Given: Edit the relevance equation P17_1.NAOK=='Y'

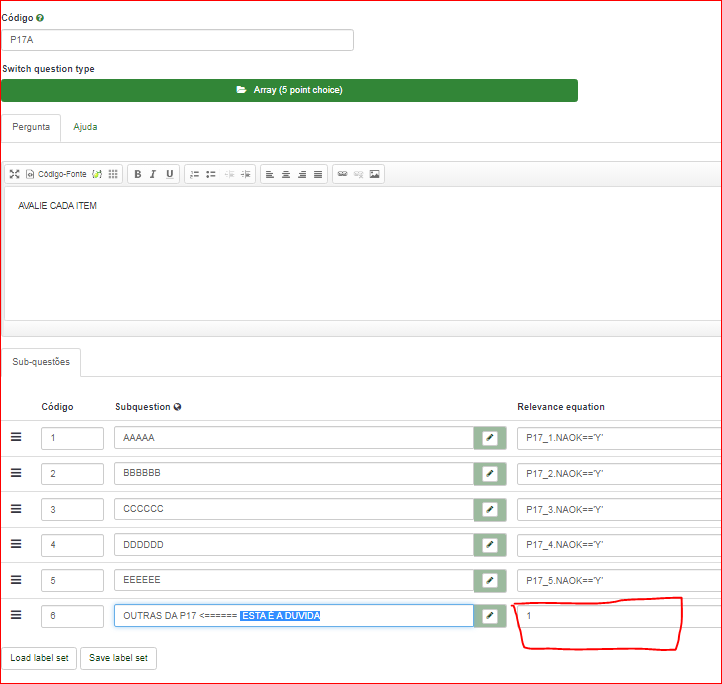Looking at the screenshot, I should pyautogui.click(x=619, y=438).
